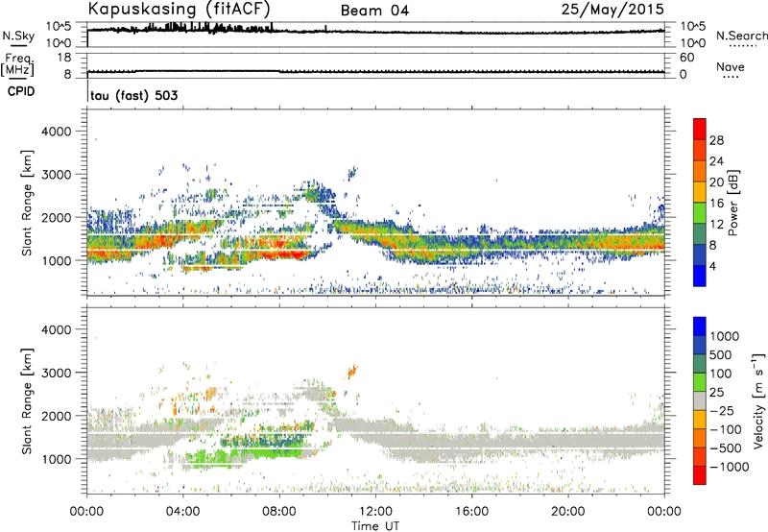Image resolution: width=768 pixels, height=532 pixels.
Task: Click the 12:00 time tick label
Action: [x=375, y=512]
